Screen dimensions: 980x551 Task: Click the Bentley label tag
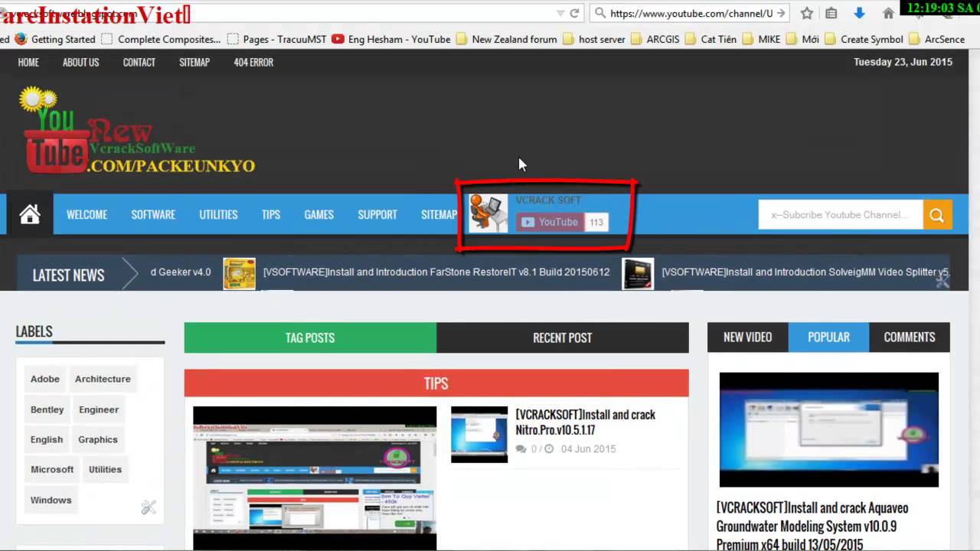point(47,409)
